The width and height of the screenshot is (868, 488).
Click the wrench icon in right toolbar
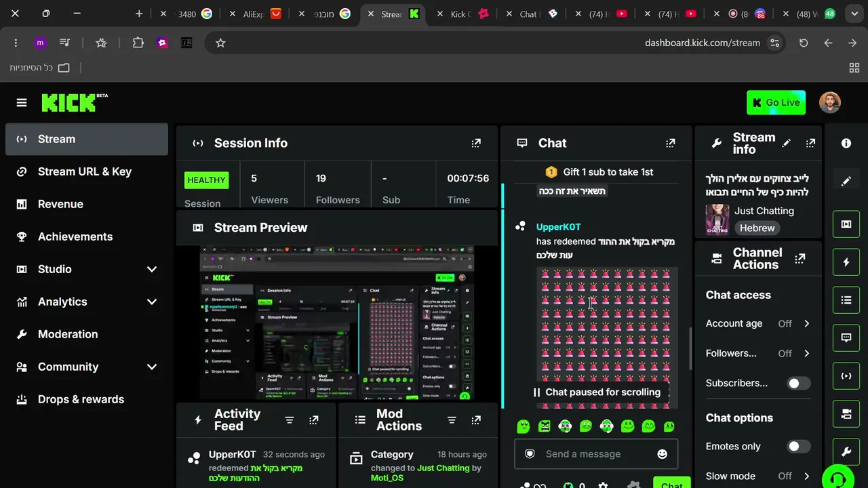click(846, 451)
